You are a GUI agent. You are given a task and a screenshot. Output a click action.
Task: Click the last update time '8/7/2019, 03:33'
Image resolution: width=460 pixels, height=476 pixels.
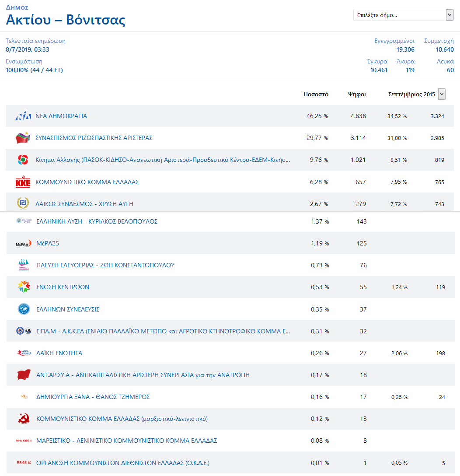tap(28, 49)
